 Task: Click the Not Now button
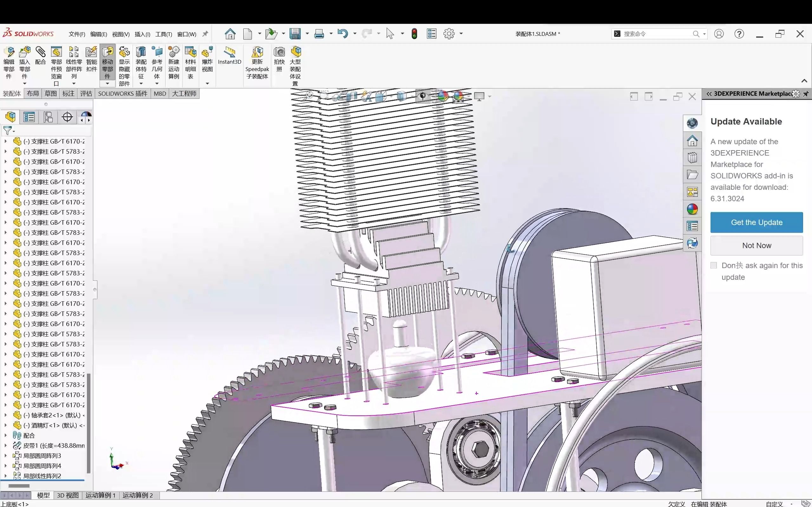click(756, 245)
